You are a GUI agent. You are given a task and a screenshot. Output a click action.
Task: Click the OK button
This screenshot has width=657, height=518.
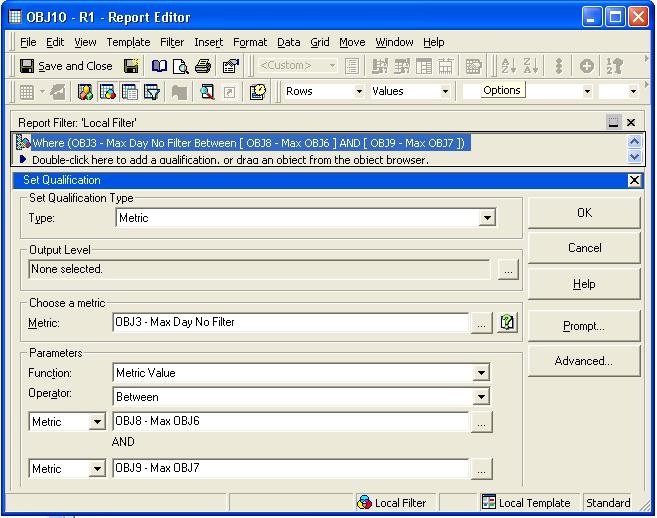click(x=584, y=213)
